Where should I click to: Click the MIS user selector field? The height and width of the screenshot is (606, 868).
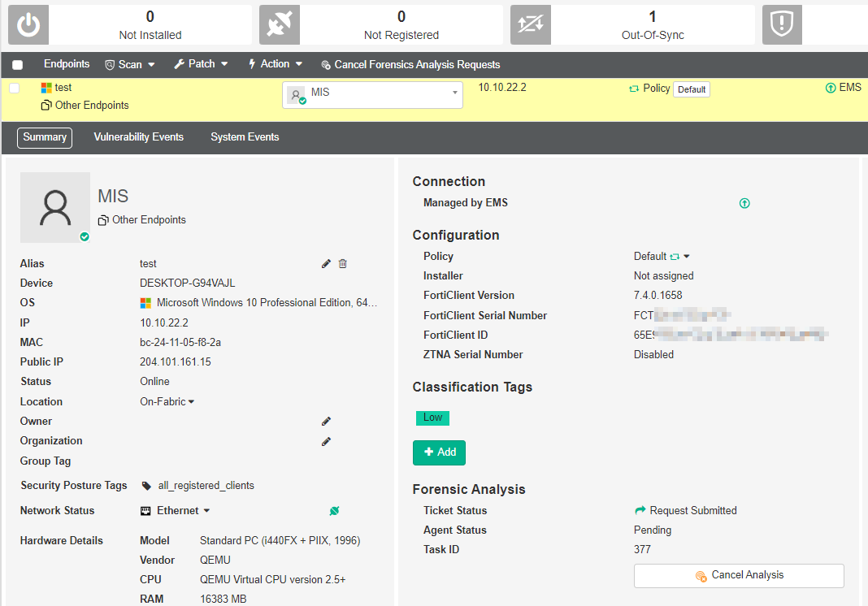coord(372,94)
